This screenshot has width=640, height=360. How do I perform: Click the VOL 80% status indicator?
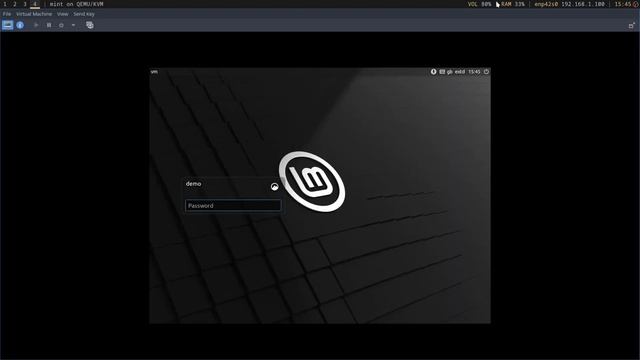pyautogui.click(x=480, y=4)
